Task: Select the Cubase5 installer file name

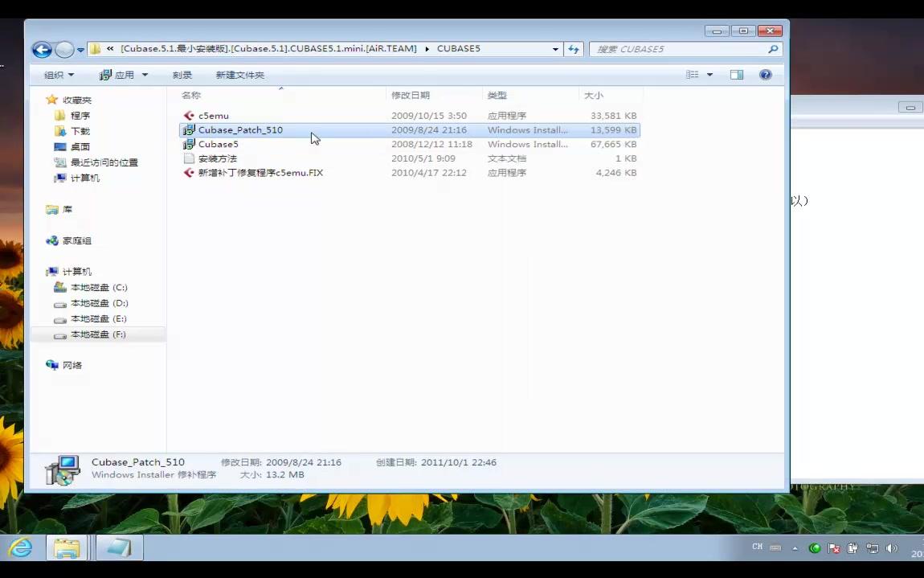Action: click(x=218, y=144)
